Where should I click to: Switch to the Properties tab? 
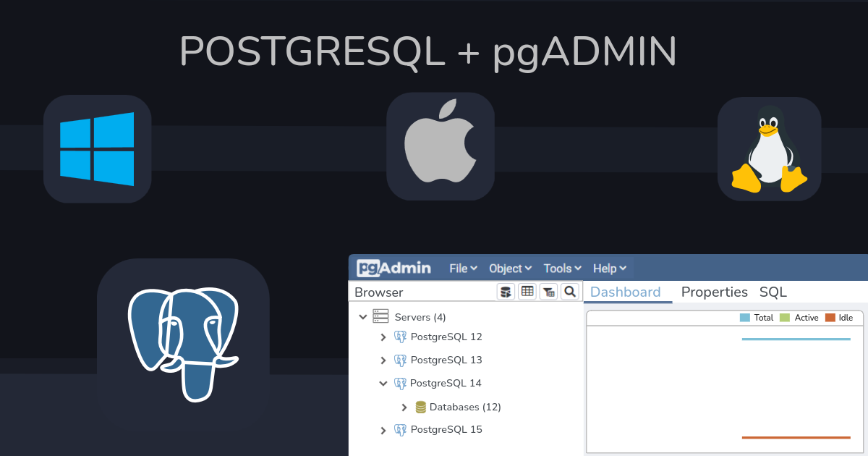point(715,292)
